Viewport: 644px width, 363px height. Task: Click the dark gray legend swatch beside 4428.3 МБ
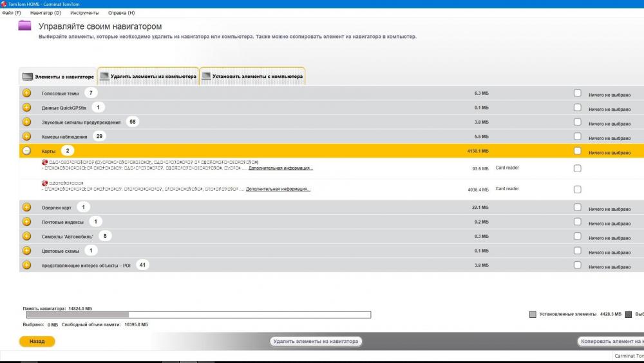(x=629, y=315)
